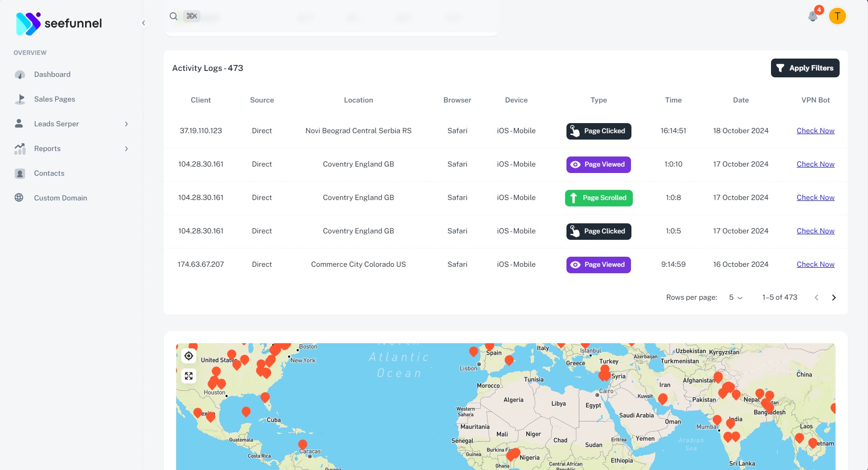Open the rows per page dropdown
868x470 pixels.
(735, 297)
